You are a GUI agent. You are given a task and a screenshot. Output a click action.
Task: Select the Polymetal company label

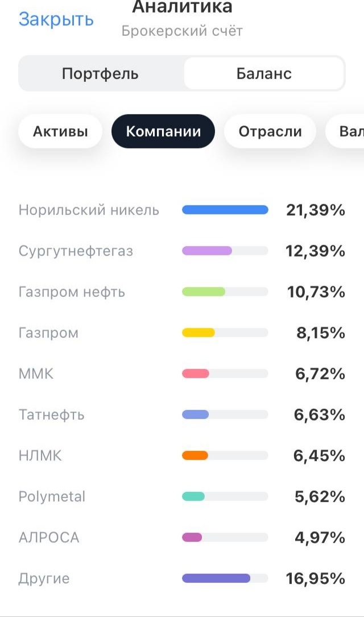tap(52, 497)
